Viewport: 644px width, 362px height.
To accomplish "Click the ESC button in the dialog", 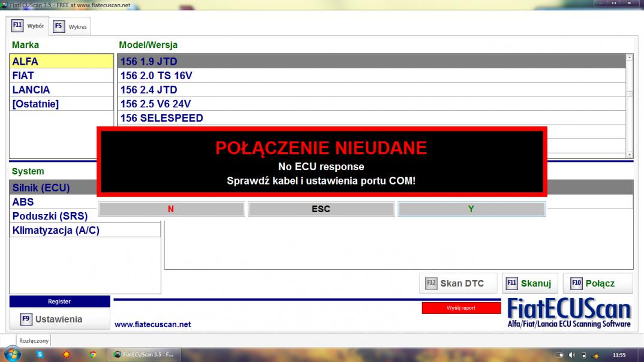I will click(x=321, y=209).
